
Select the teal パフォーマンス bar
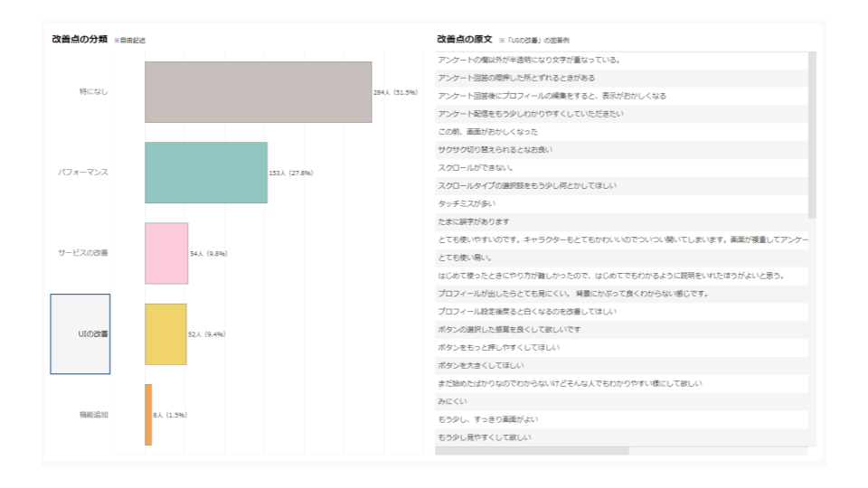click(206, 173)
